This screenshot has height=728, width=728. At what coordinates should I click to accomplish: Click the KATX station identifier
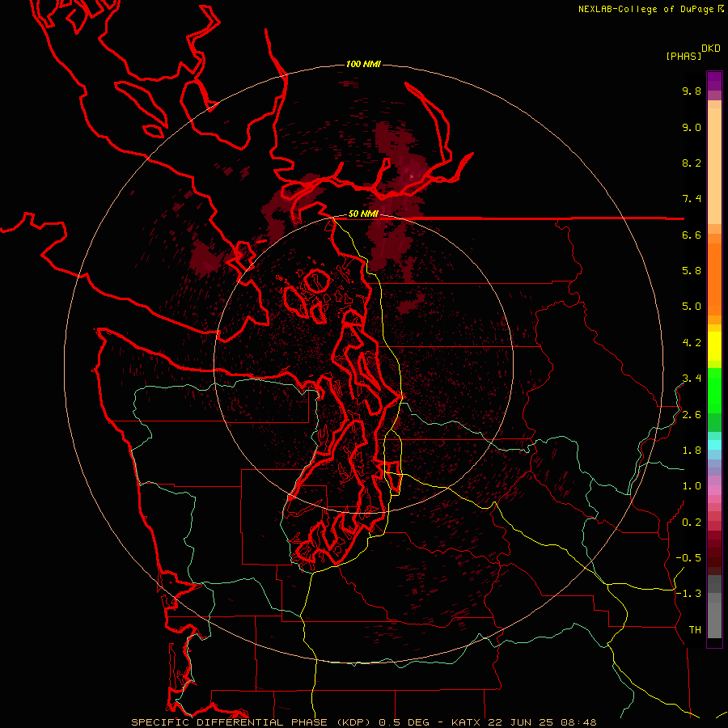467,722
